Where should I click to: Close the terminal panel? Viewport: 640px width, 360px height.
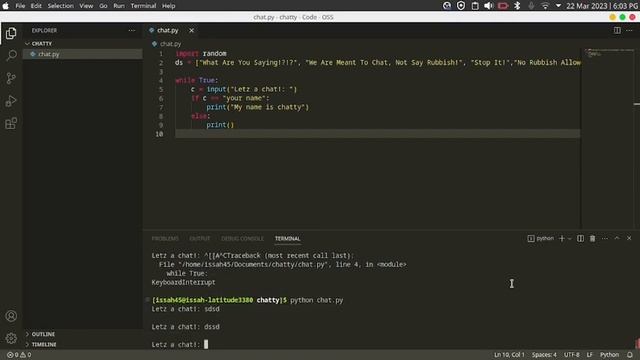click(x=629, y=238)
